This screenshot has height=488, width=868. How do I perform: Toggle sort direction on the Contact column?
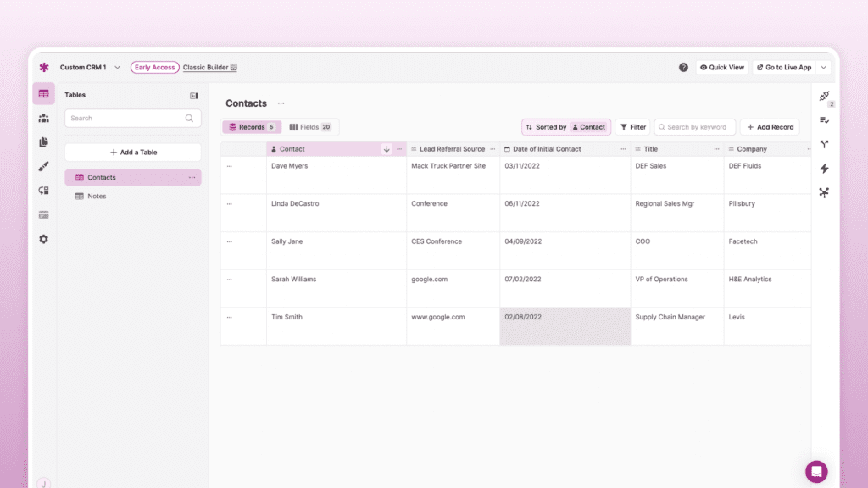click(387, 148)
